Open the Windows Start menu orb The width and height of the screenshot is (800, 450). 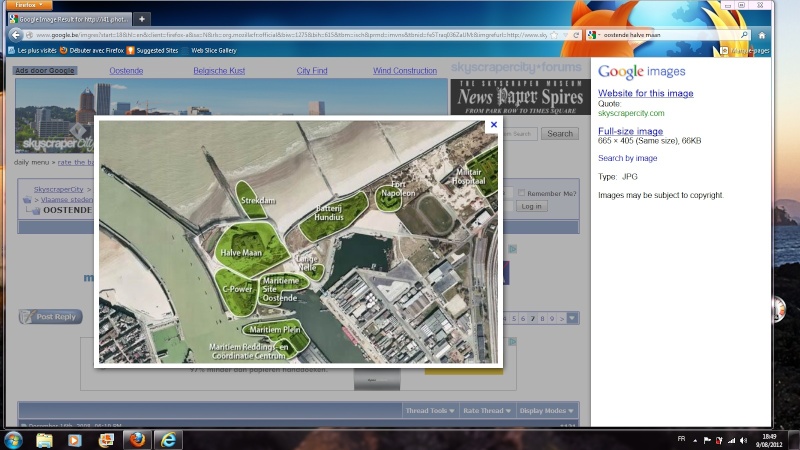click(13, 440)
